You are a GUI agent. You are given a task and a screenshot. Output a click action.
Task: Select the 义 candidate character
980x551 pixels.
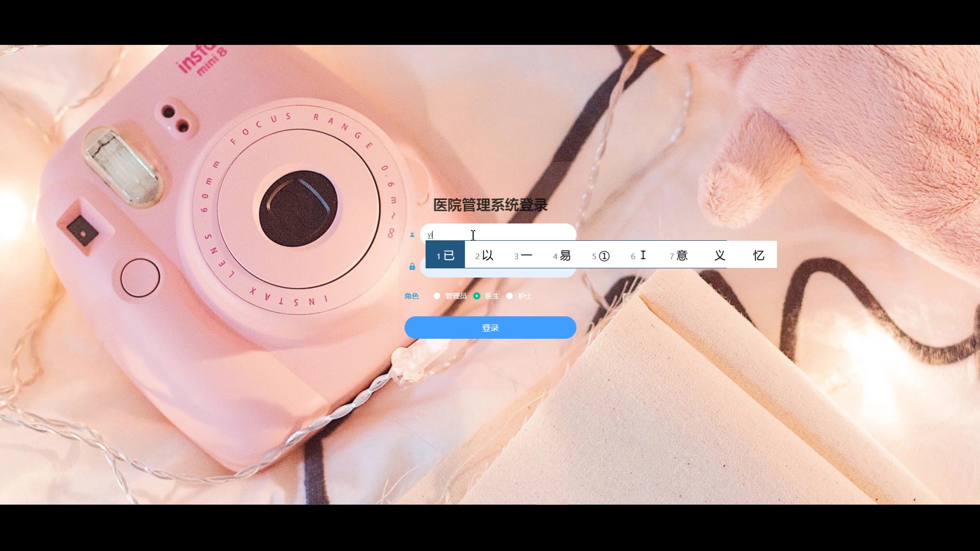(x=720, y=255)
